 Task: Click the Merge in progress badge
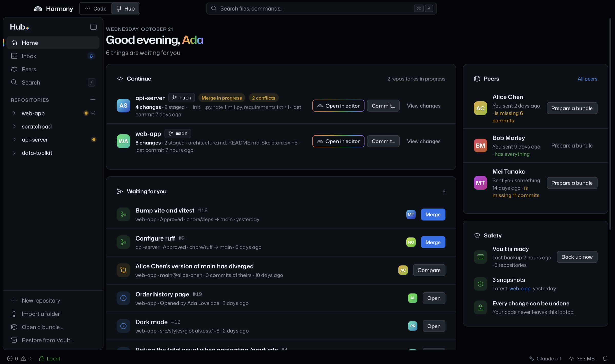[222, 98]
